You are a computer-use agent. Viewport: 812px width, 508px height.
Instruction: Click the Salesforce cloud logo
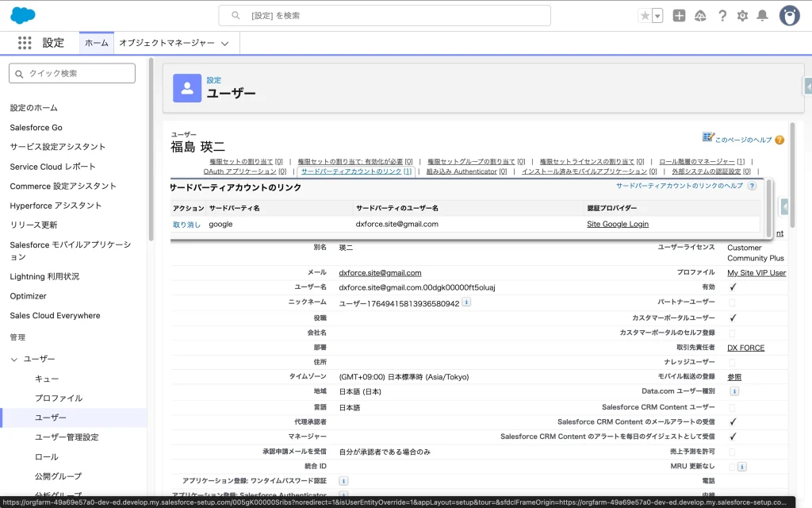coord(23,15)
